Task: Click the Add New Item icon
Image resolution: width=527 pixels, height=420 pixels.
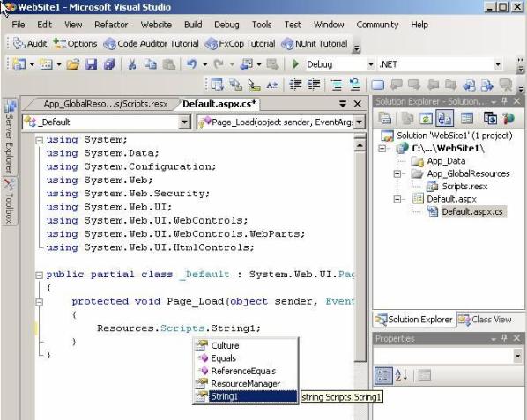Action: [46, 63]
